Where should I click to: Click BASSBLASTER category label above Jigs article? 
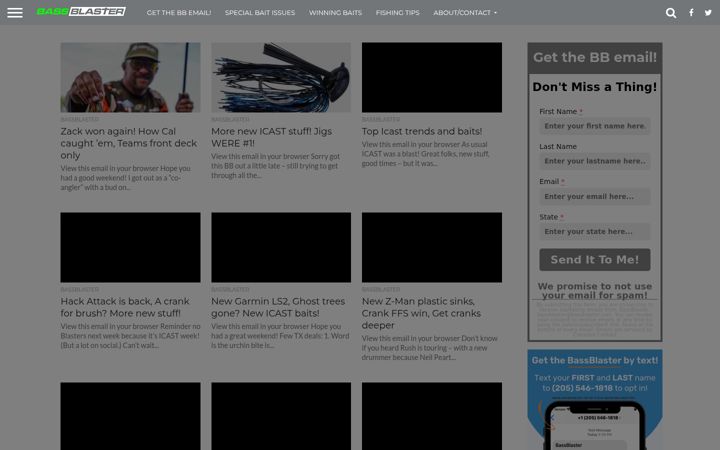tap(230, 119)
